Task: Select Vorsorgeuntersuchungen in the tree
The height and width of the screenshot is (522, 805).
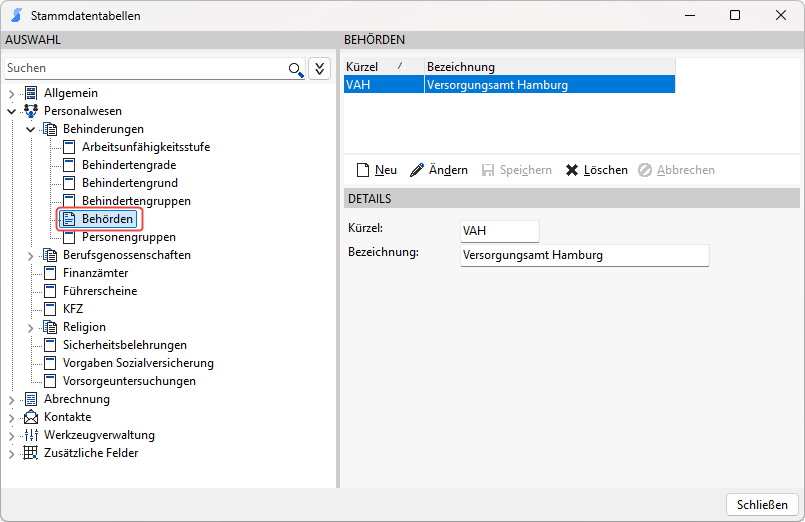Action: click(129, 381)
